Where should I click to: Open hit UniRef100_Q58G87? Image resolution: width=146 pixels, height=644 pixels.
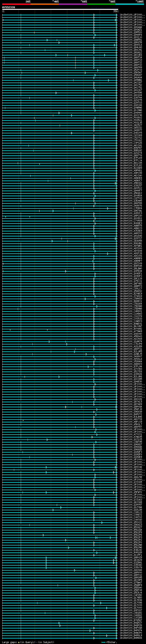pyautogui.click(x=131, y=75)
